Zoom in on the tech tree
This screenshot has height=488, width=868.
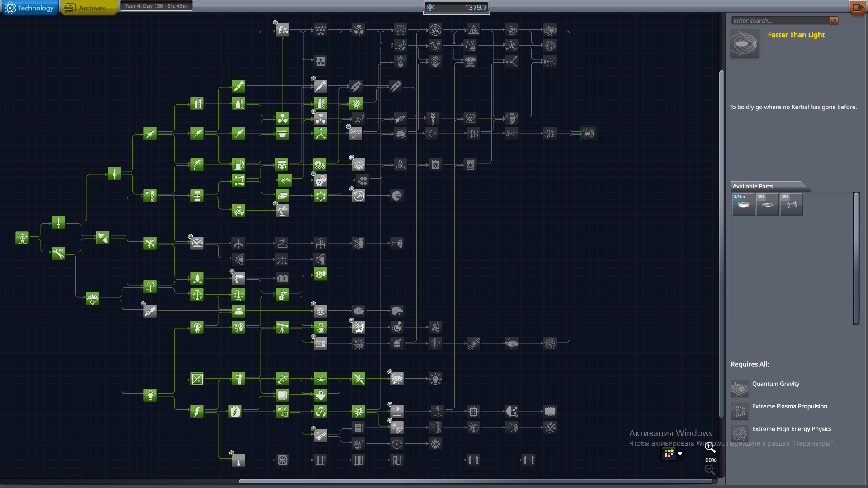710,447
